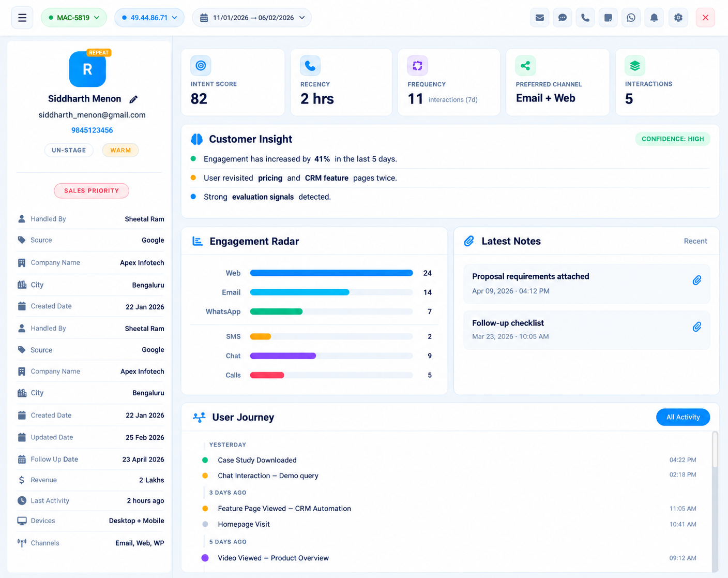Image resolution: width=728 pixels, height=578 pixels.
Task: Click the Customer Insight brain icon
Action: 197,139
